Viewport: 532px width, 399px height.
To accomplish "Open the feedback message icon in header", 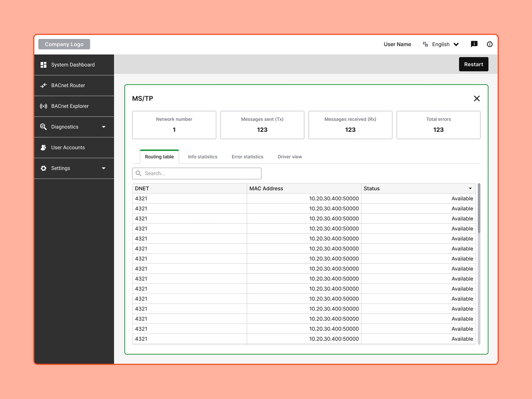I will tap(474, 44).
